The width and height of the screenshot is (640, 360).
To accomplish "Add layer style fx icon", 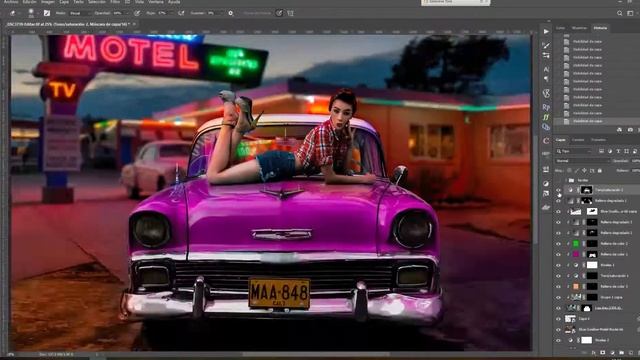I will click(x=594, y=352).
